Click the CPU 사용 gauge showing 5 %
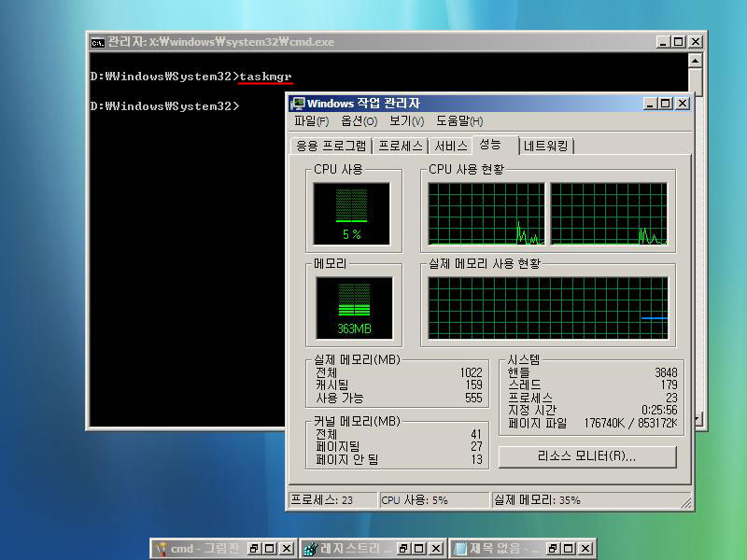The image size is (747, 560). point(352,214)
